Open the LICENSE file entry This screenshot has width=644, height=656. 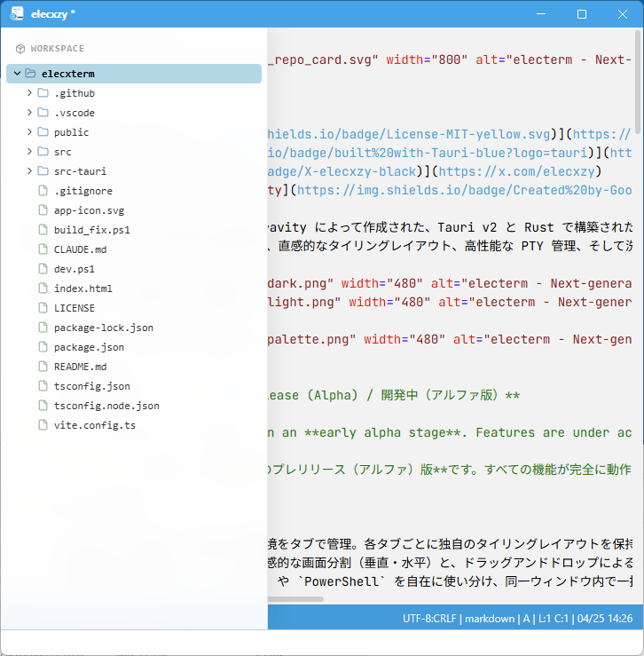[x=75, y=308]
